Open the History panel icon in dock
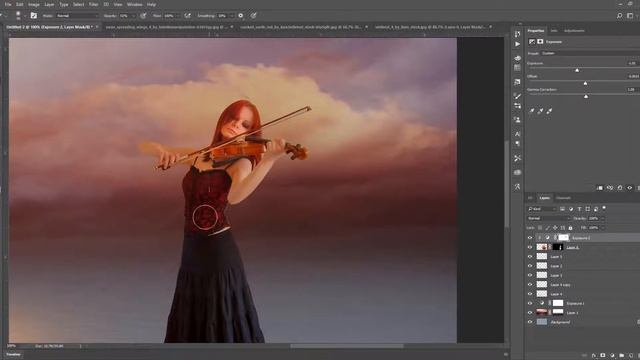640x360 pixels. (x=518, y=34)
